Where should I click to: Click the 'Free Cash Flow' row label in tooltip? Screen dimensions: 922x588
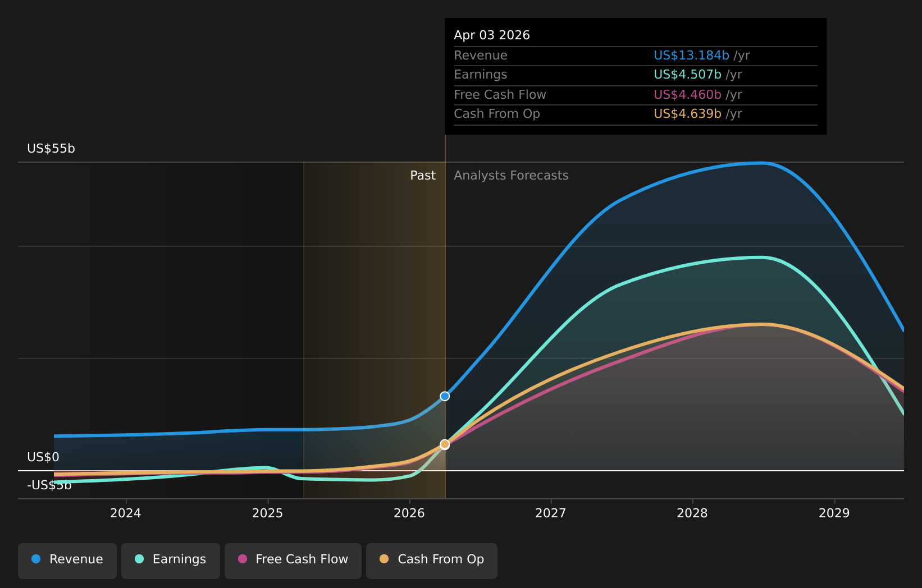point(500,95)
